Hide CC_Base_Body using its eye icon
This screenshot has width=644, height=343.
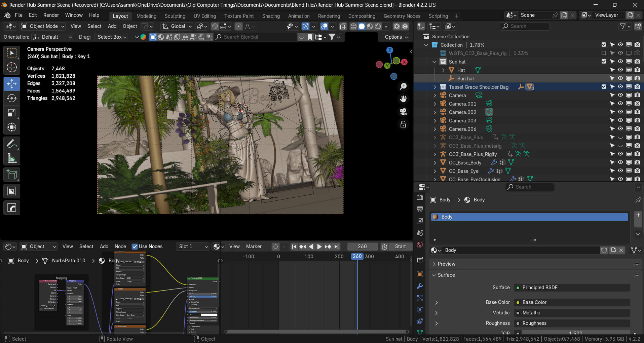[620, 162]
